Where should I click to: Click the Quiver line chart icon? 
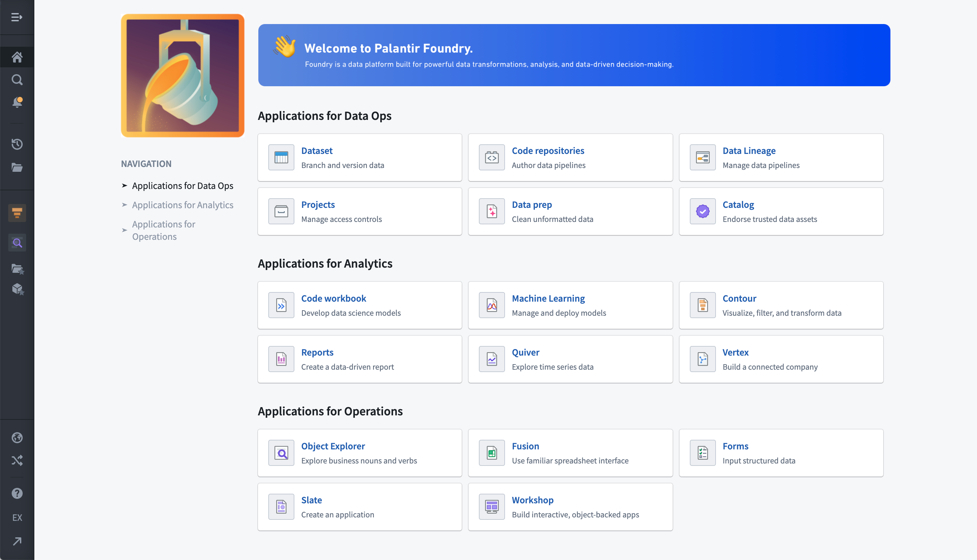pyautogui.click(x=492, y=359)
